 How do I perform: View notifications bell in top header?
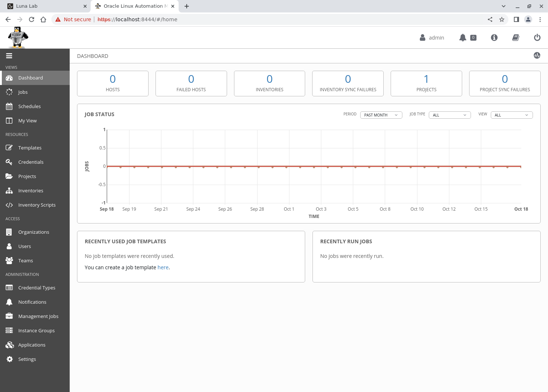point(463,38)
